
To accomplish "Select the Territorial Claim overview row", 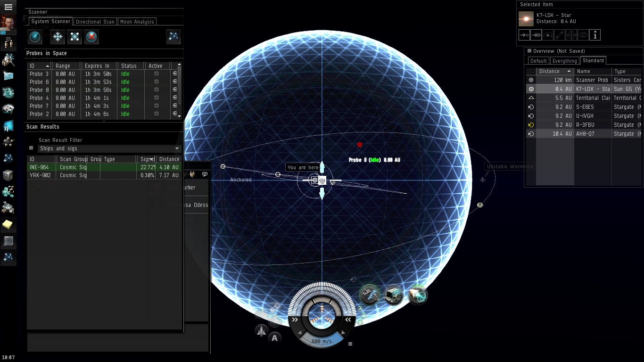I will (x=585, y=98).
